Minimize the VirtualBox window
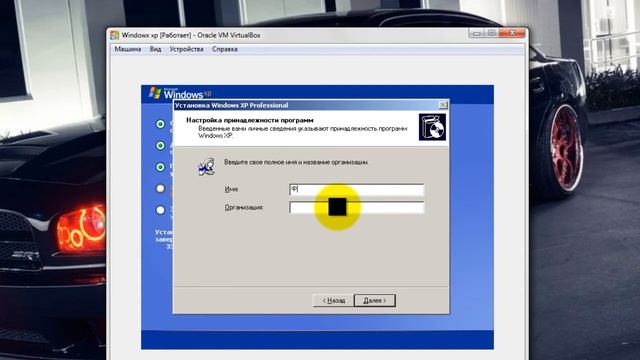640x360 pixels. 476,33
